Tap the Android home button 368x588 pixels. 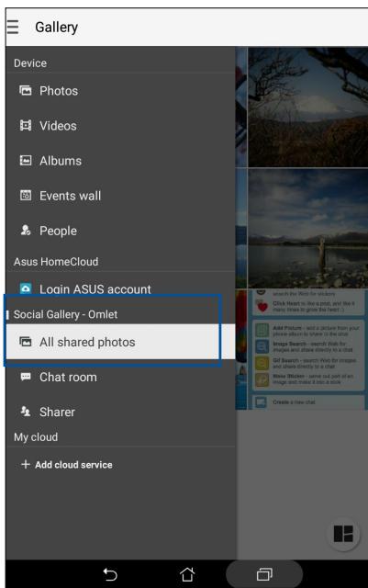[187, 573]
